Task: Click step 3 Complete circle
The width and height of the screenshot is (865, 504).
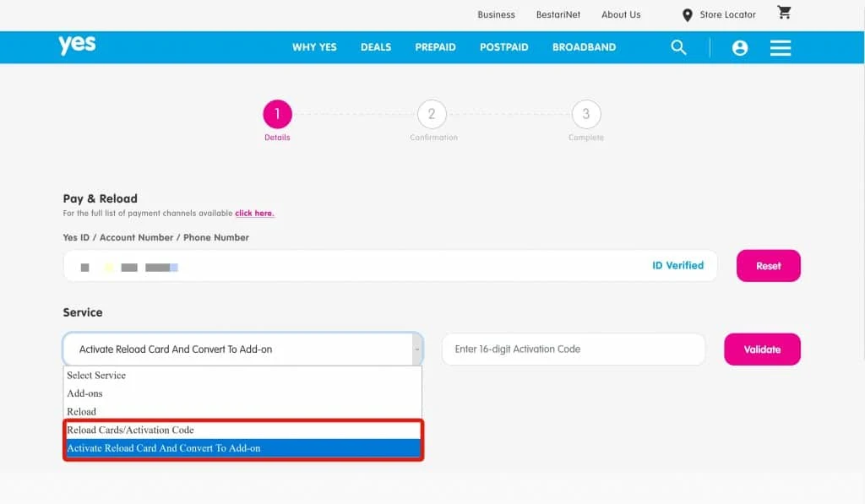Action: tap(586, 114)
